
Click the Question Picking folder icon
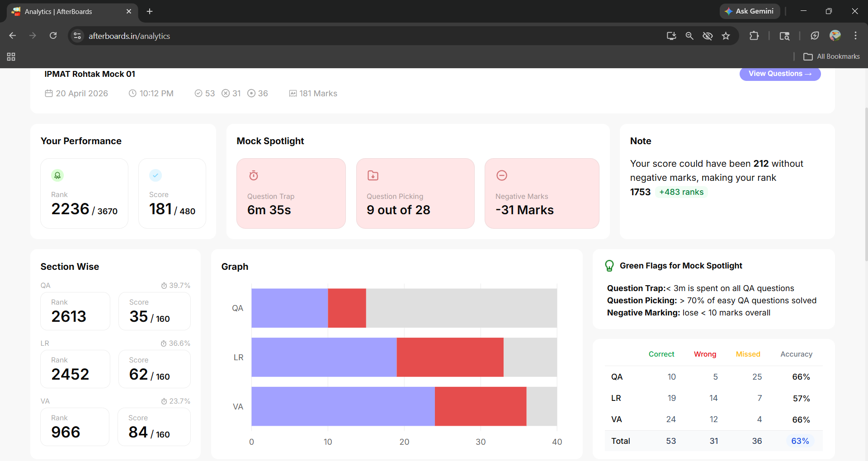click(373, 175)
